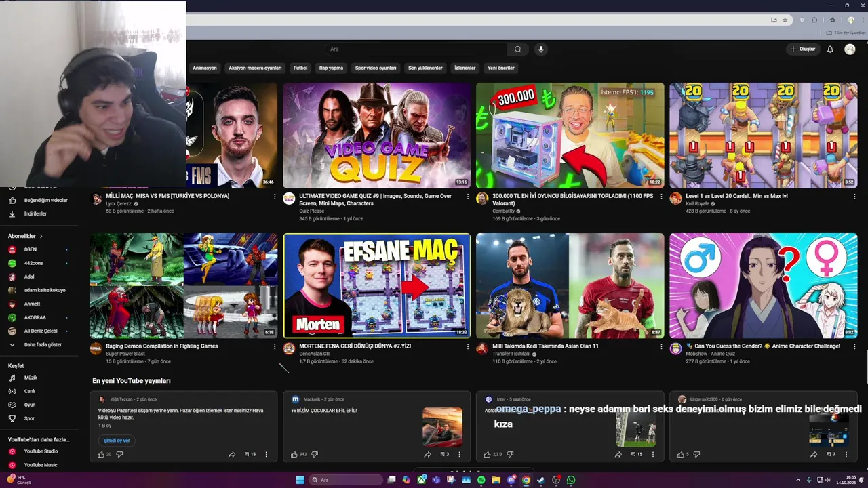The width and height of the screenshot is (868, 488).
Task: Start voice search with microphone icon
Action: pyautogui.click(x=540, y=49)
